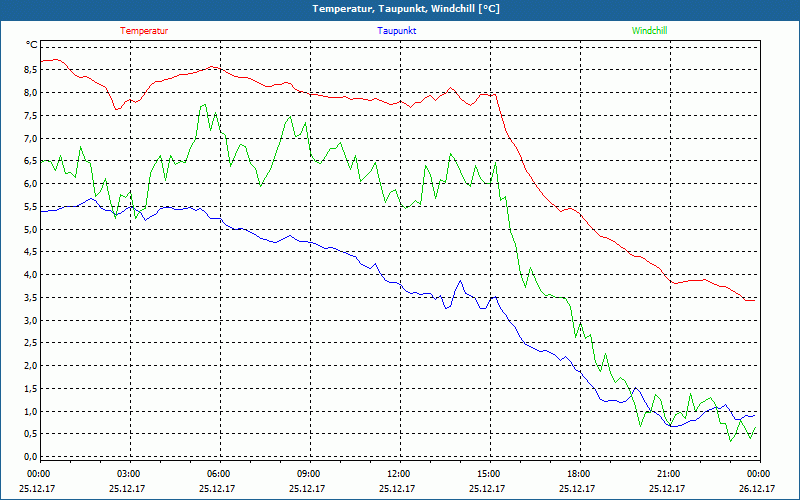The image size is (800, 500).
Task: Click the 3,5 y-axis label
Action: [31, 297]
